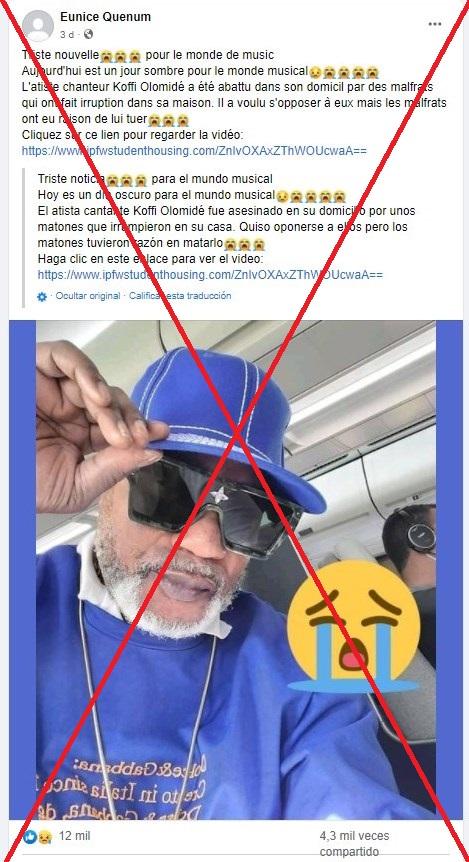Click the large crying emoji sticker on the photo
469x862 pixels.
pos(353,626)
